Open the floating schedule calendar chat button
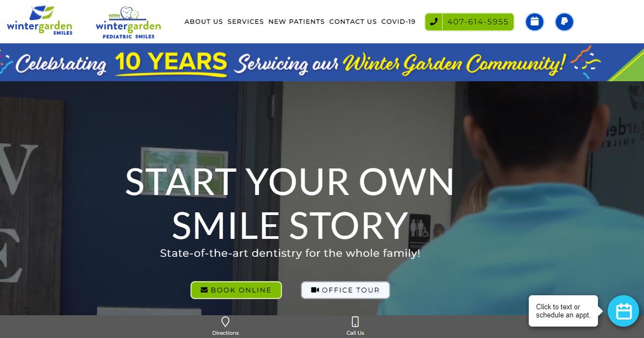644x338 pixels. (623, 311)
